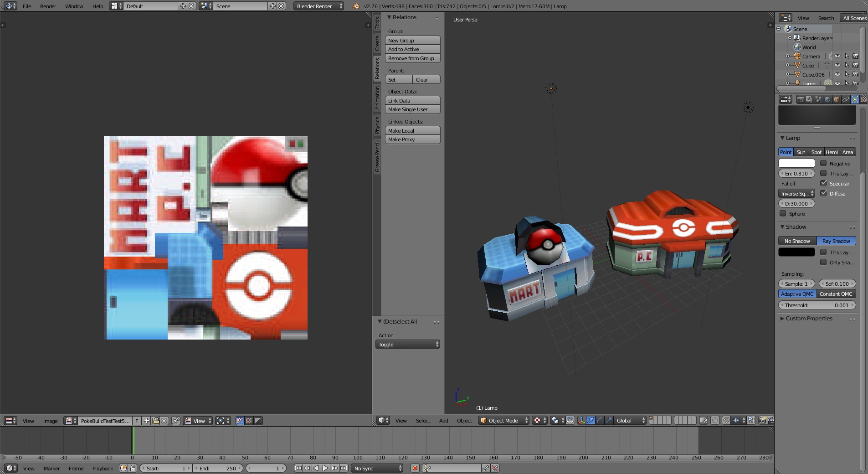Hide Camera with its eye icon

point(837,56)
